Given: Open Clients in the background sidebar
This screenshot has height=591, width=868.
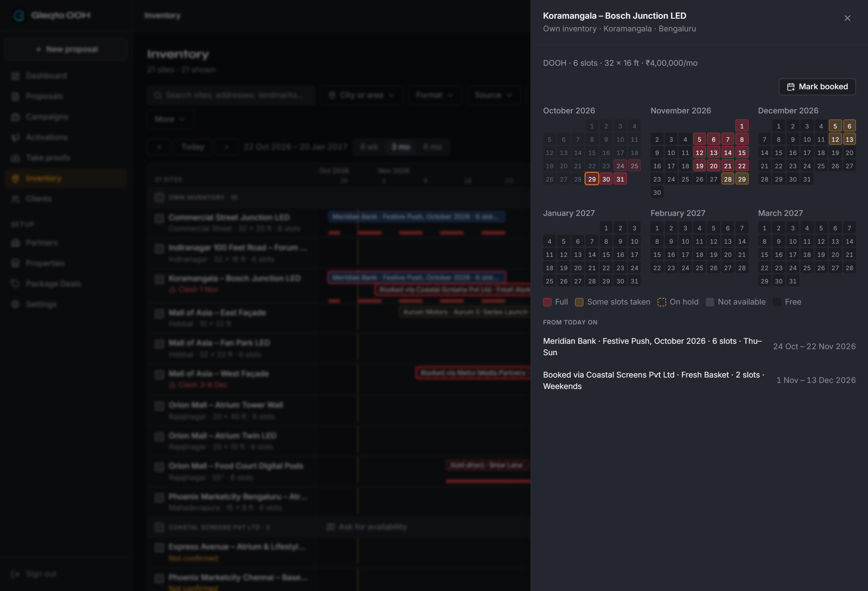Looking at the screenshot, I should tap(66, 199).
